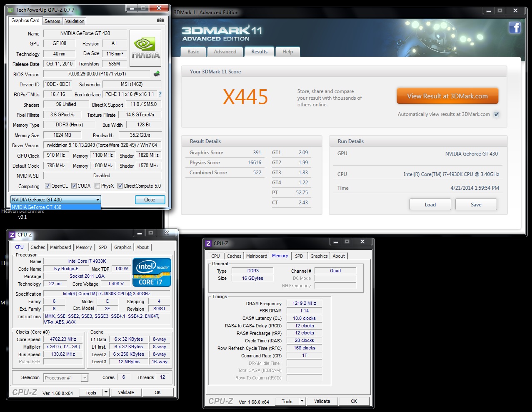The image size is (532, 412).
Task: Uncheck automatically view results at 3DMark.com
Action: click(x=496, y=114)
